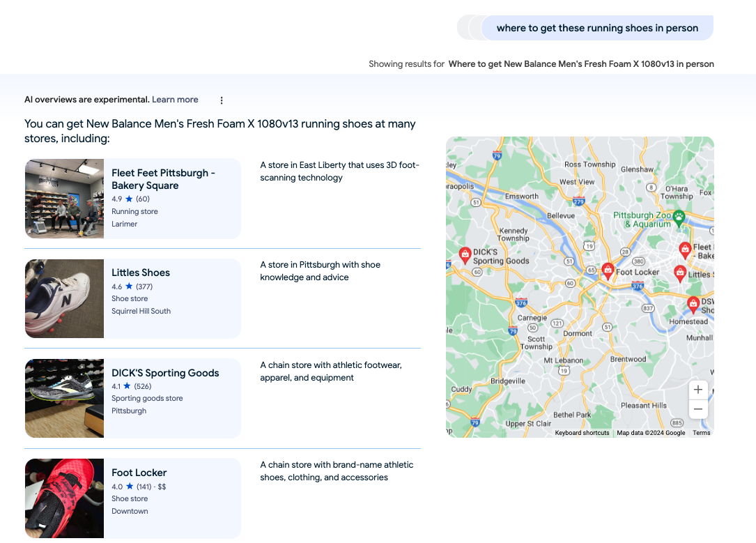The image size is (756, 543).
Task: Click the Glenshaw label on map
Action: point(637,169)
